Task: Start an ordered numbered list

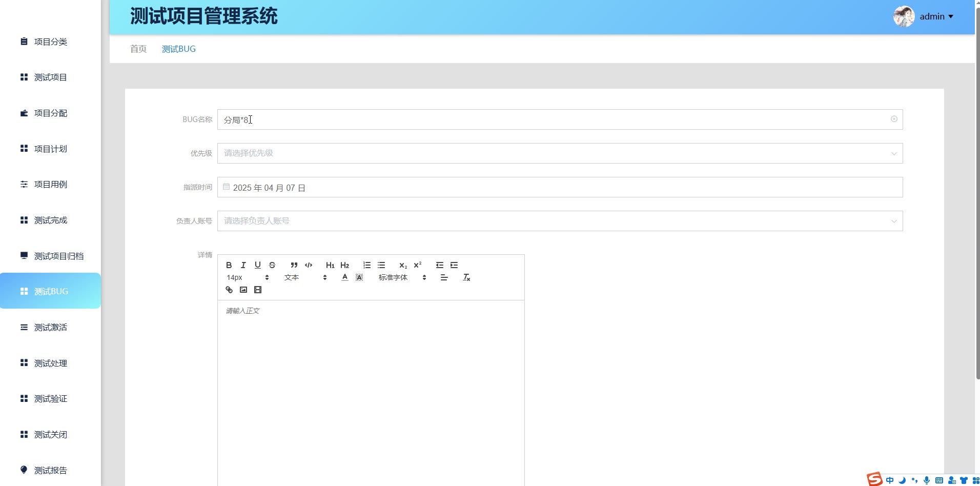Action: [367, 265]
